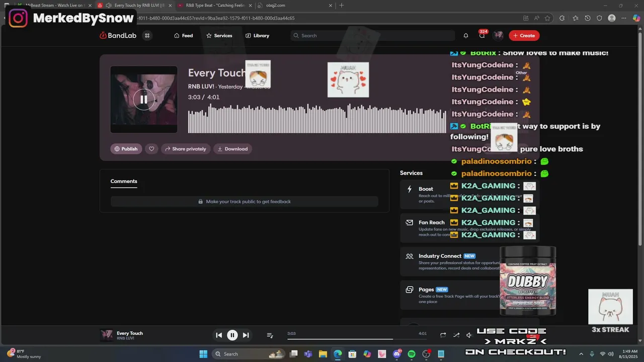Image resolution: width=644 pixels, height=362 pixels.
Task: Click the Pages layout icon
Action: pyautogui.click(x=410, y=290)
